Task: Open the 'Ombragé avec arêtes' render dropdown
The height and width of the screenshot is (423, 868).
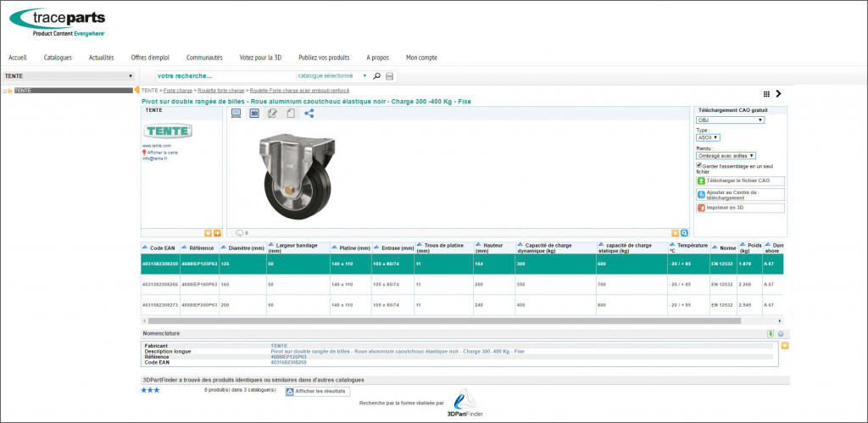Action: pos(725,155)
